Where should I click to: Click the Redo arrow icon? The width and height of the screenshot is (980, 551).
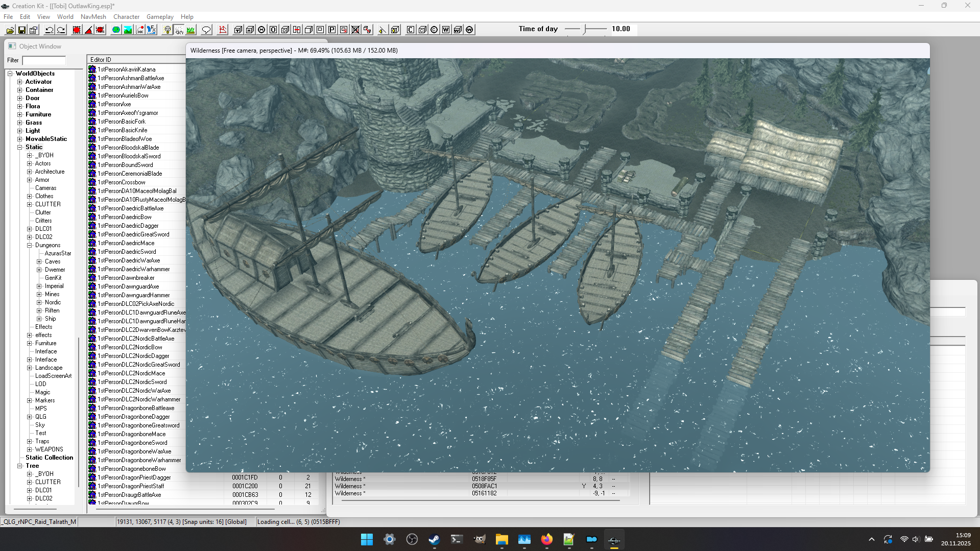point(61,30)
